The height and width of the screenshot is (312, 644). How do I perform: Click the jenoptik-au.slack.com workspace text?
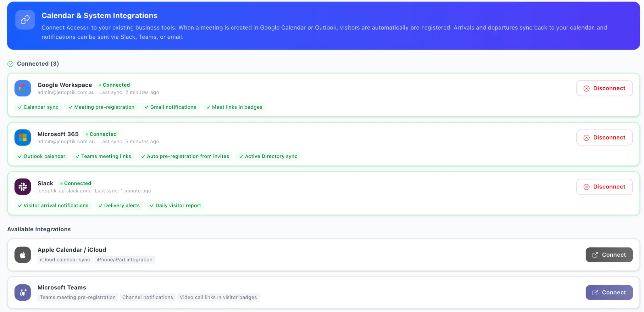(64, 191)
